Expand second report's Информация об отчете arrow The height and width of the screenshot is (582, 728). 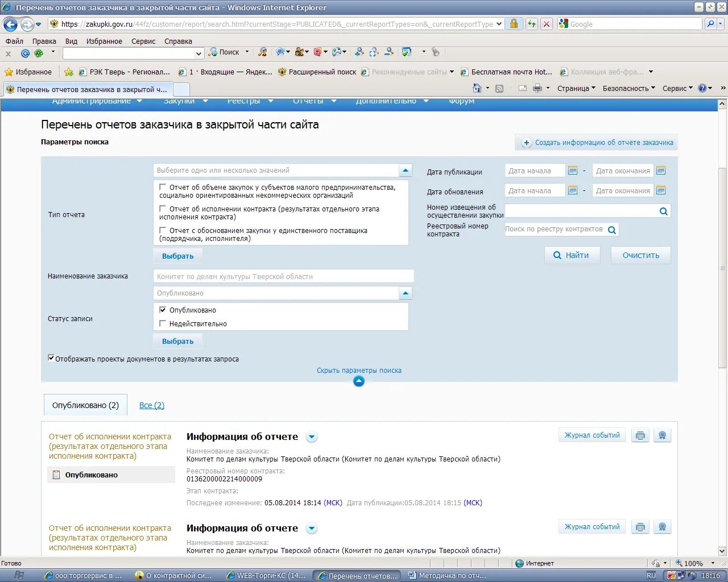pos(311,529)
